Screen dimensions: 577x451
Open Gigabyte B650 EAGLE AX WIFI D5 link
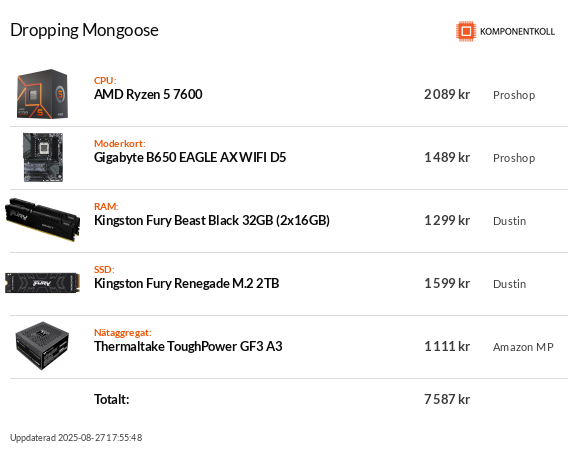(x=190, y=157)
